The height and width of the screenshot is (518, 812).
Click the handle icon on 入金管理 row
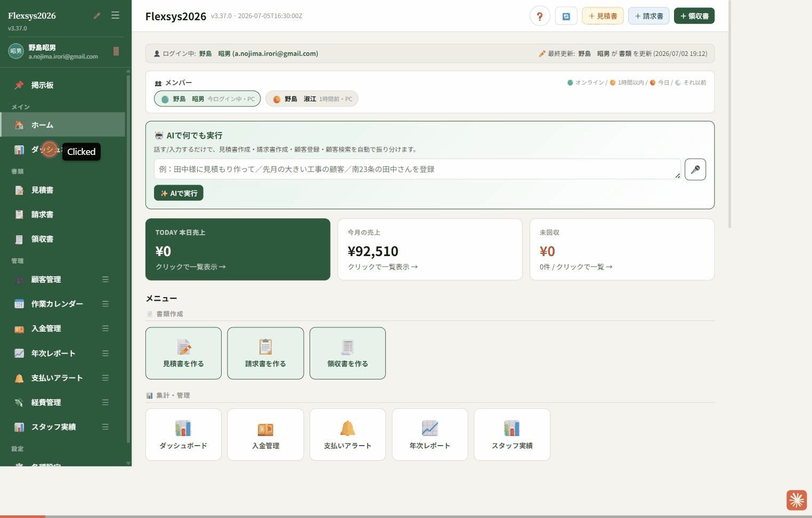point(105,328)
